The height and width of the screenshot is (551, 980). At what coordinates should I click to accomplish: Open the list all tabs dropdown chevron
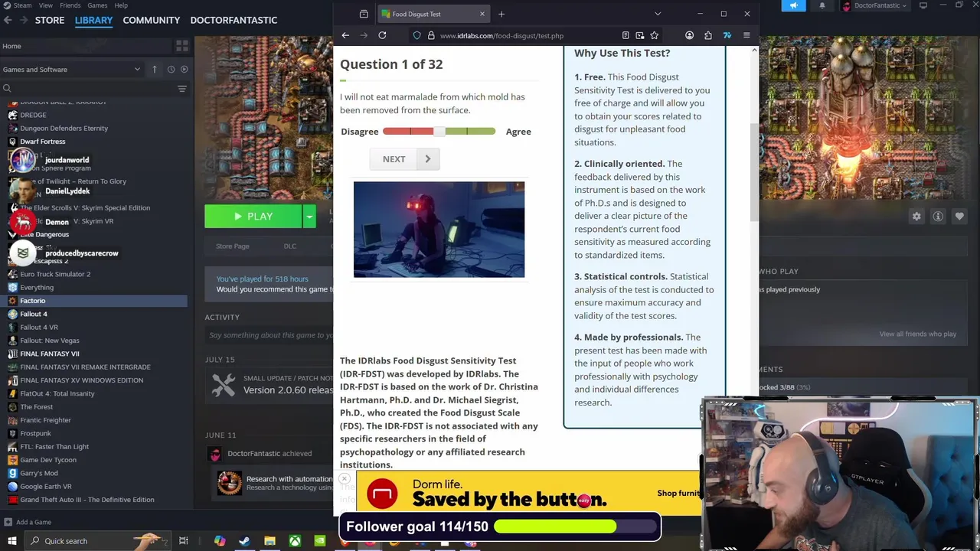tap(658, 14)
